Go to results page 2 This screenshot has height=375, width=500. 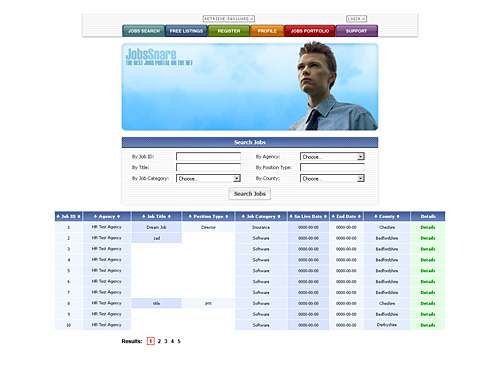pos(159,341)
